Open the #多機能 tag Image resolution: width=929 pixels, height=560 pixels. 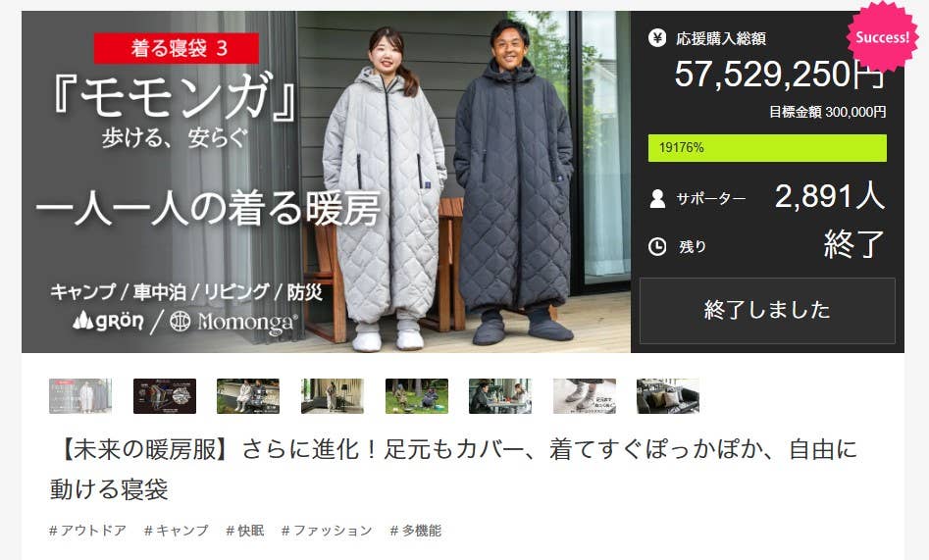tap(416, 531)
